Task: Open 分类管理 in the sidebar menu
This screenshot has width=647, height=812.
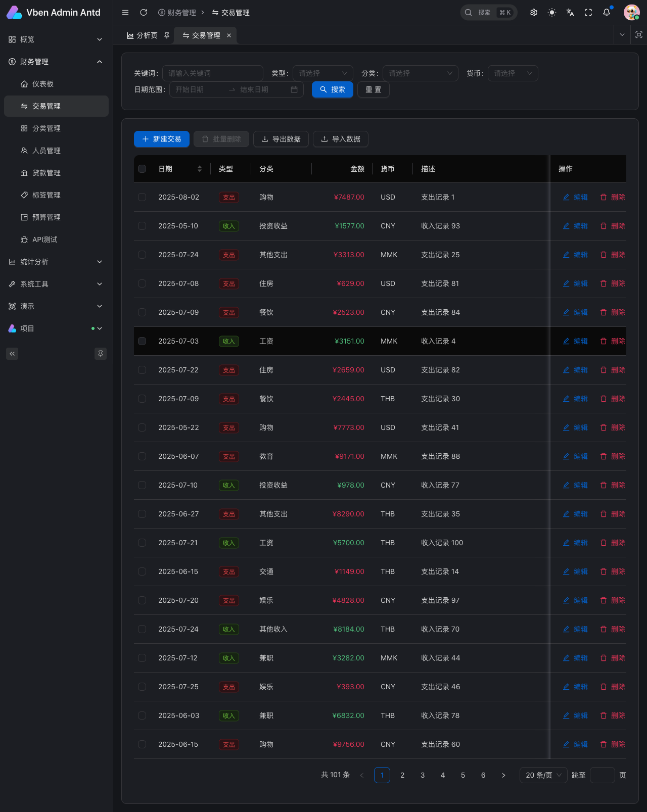Action: click(47, 128)
